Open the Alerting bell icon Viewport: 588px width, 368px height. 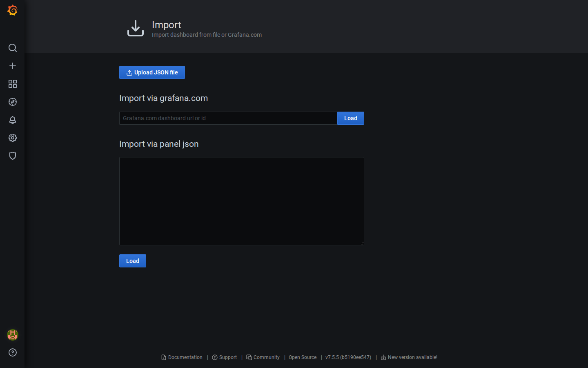click(13, 120)
